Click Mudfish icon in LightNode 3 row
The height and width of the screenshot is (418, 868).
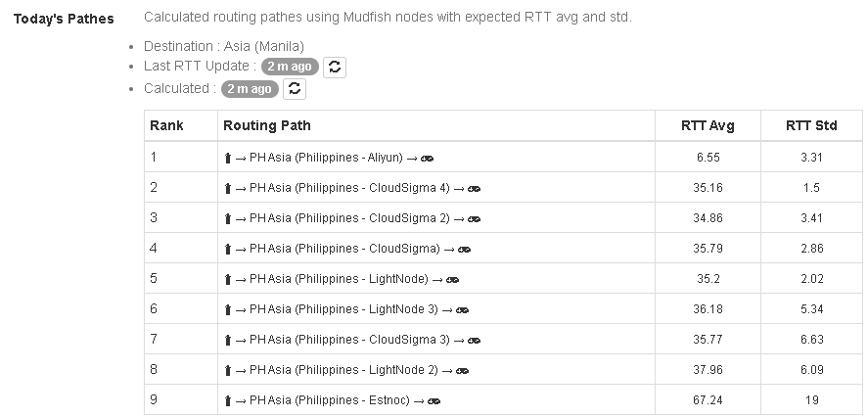click(x=463, y=309)
